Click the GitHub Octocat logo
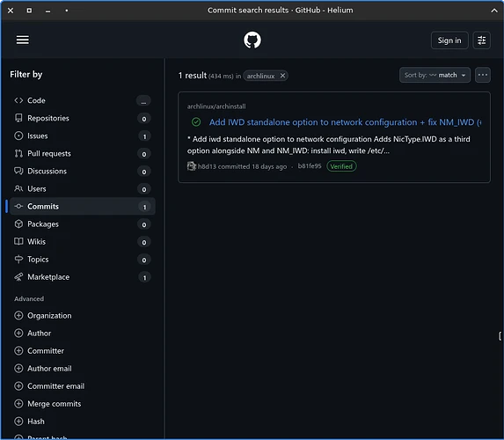Image resolution: width=504 pixels, height=440 pixels. click(252, 40)
